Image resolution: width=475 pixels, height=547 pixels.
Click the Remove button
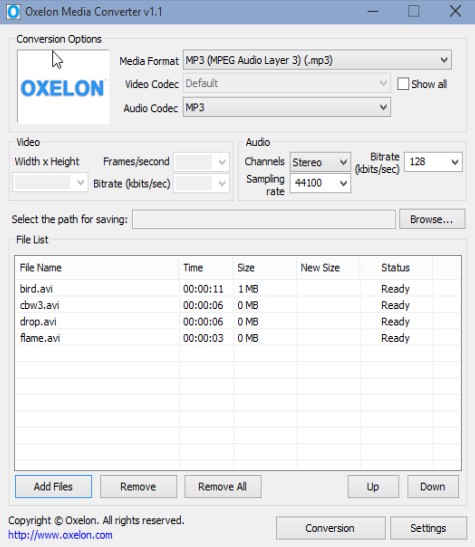(x=138, y=486)
